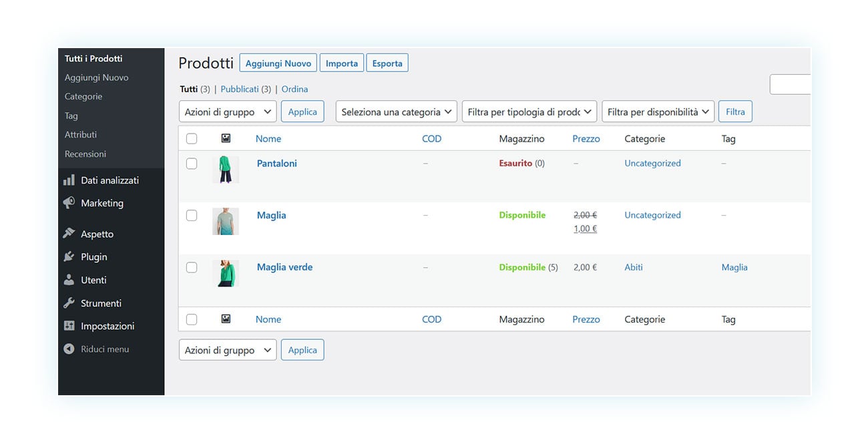Click the Utenti person icon
This screenshot has height=446, width=868.
point(69,280)
